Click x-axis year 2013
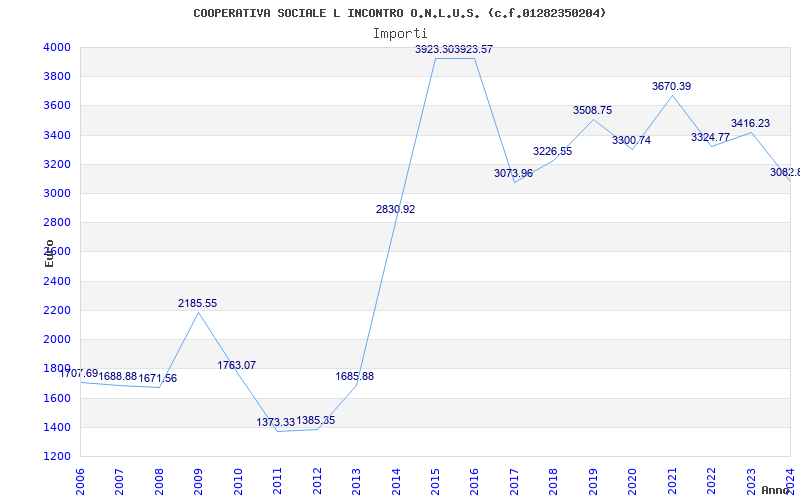800x500 pixels. pyautogui.click(x=357, y=482)
